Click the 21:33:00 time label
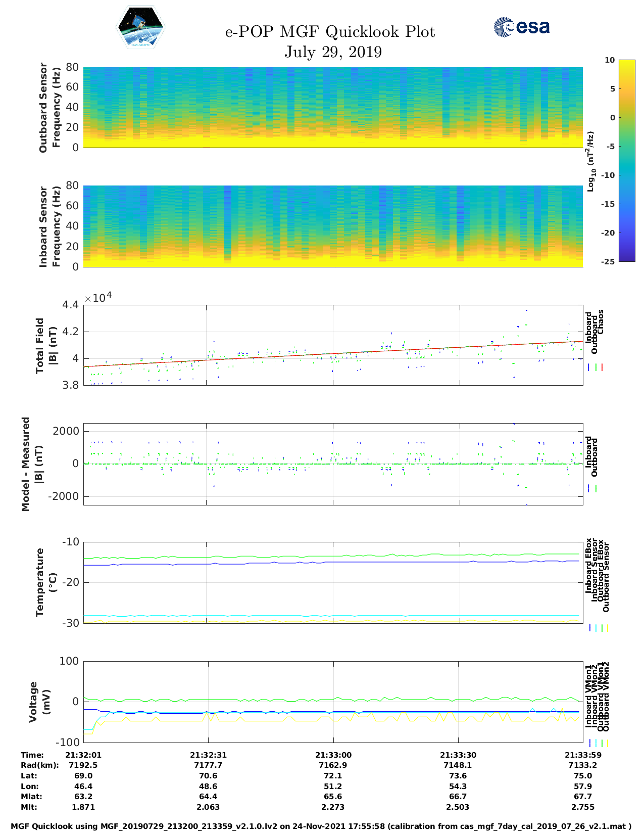This screenshot has height=834, width=644. (333, 755)
